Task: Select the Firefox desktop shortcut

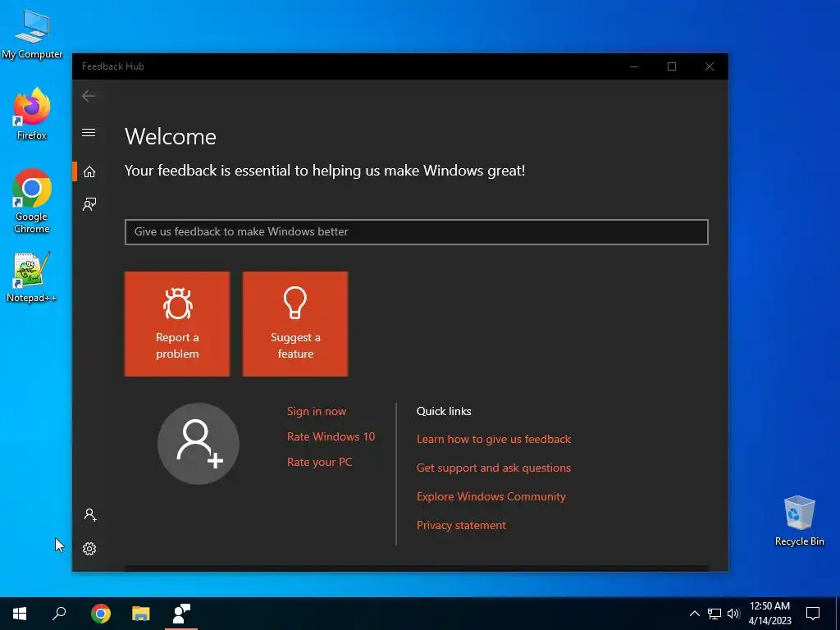Action: click(32, 114)
